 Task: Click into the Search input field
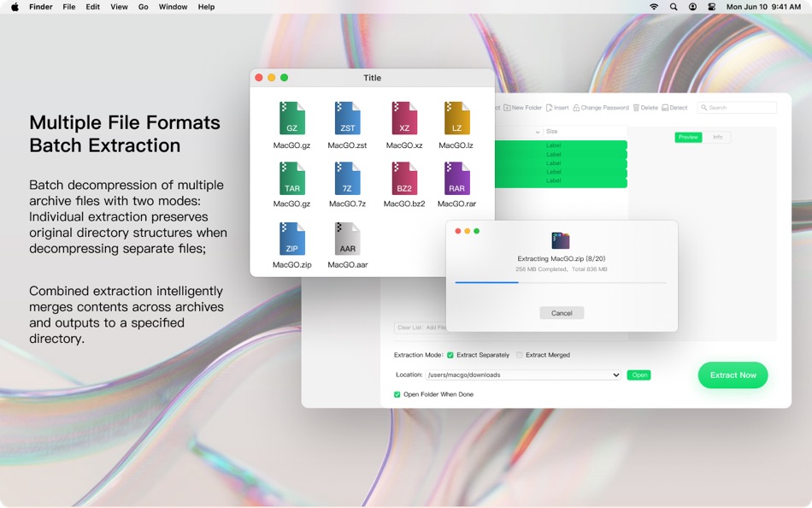coord(737,108)
